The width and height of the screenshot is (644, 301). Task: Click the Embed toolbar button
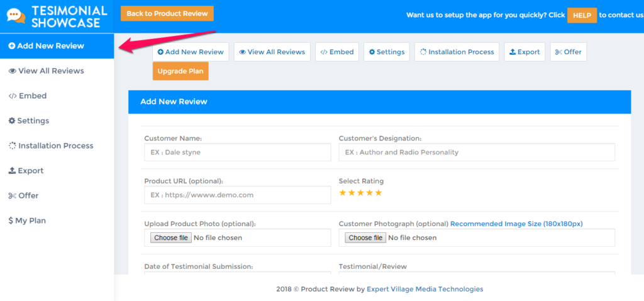(337, 52)
